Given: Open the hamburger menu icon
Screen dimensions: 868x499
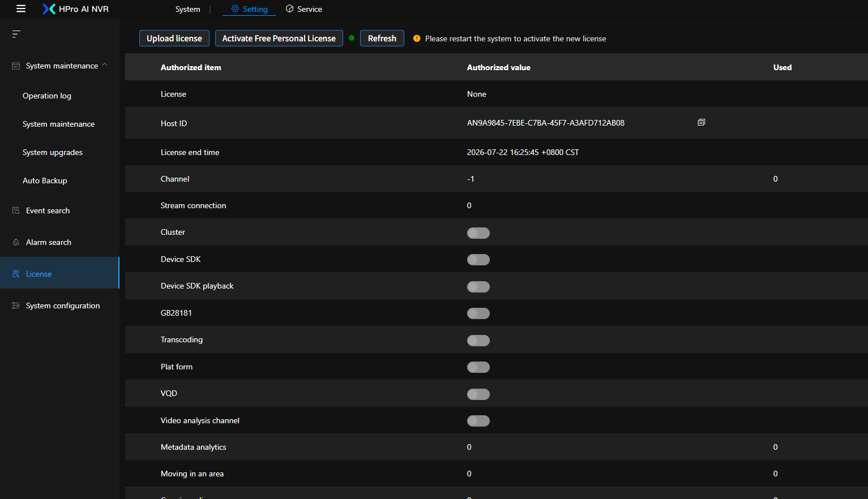Looking at the screenshot, I should coord(21,8).
